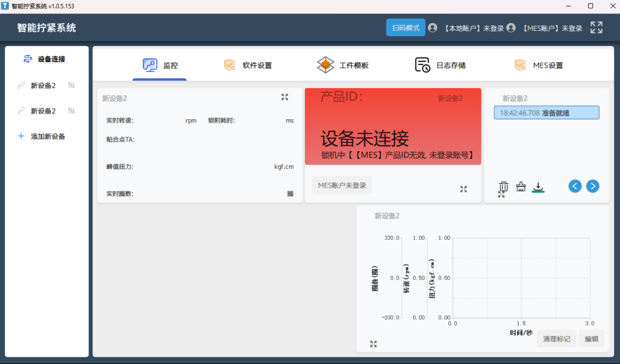
Task: Download the log with the download icon
Action: click(x=538, y=186)
